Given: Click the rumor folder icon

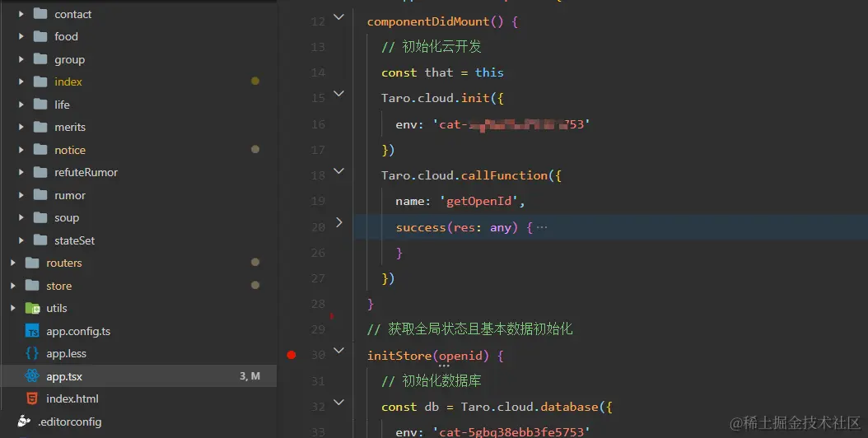Looking at the screenshot, I should tap(40, 195).
